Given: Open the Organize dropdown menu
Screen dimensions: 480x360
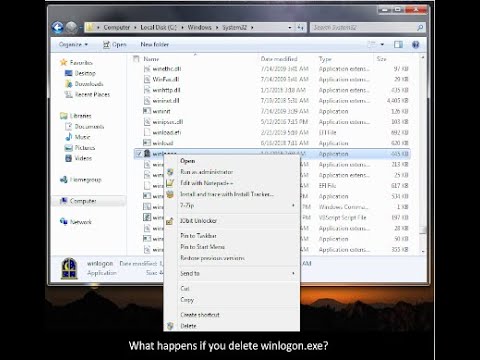Looking at the screenshot, I should 73,44.
